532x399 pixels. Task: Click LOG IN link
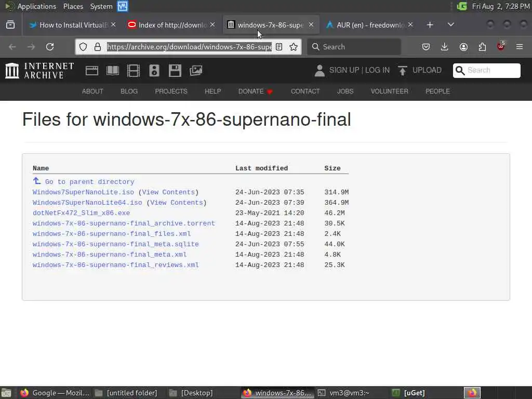pos(377,70)
